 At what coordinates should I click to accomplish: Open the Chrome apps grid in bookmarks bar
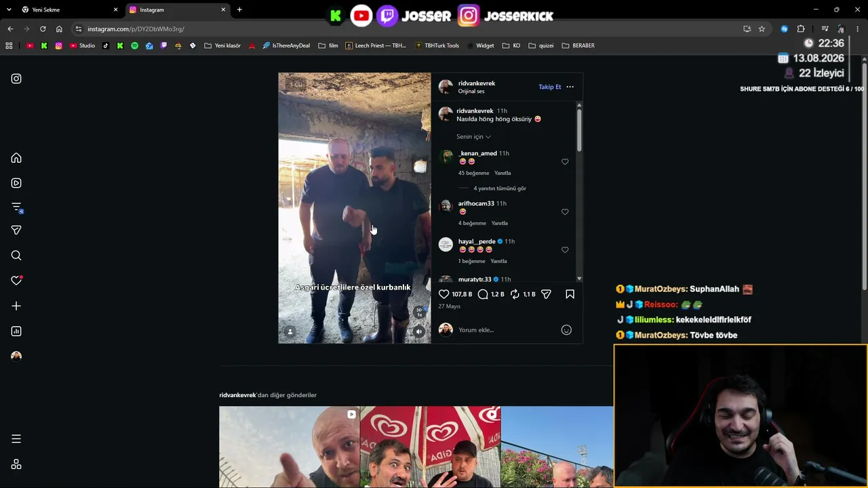9,45
